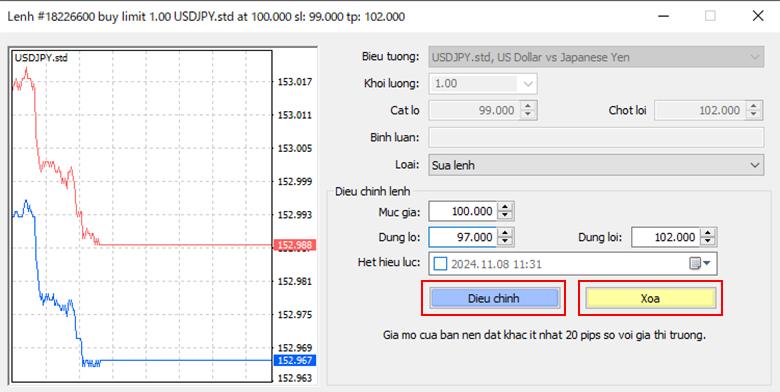The image size is (780, 392).
Task: Click the 152.963 price axis label
Action: click(295, 379)
